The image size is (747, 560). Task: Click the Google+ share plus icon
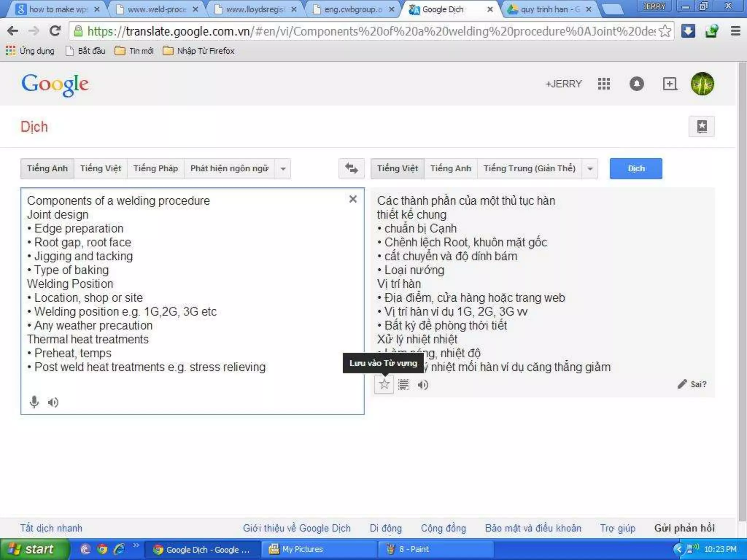coord(670,84)
